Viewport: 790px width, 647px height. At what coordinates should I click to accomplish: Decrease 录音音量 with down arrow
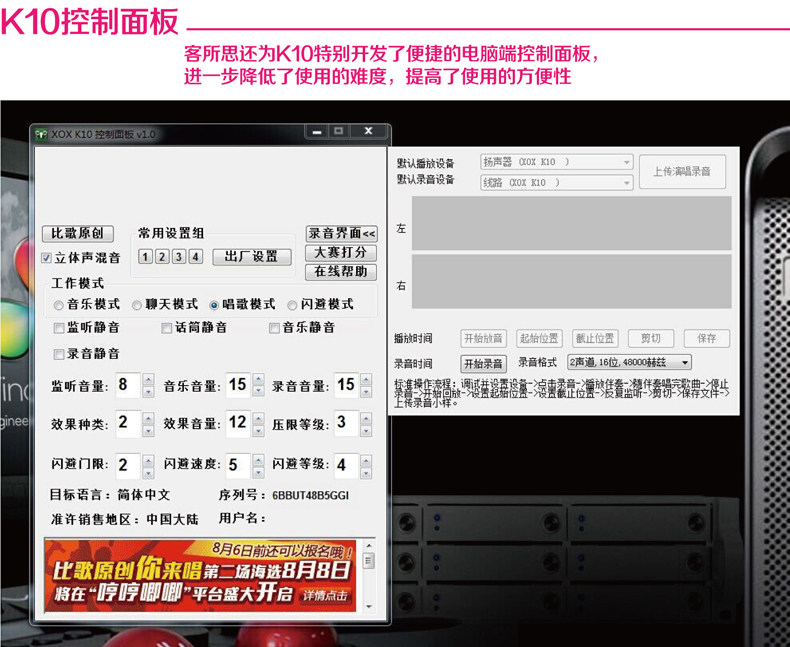tap(366, 392)
